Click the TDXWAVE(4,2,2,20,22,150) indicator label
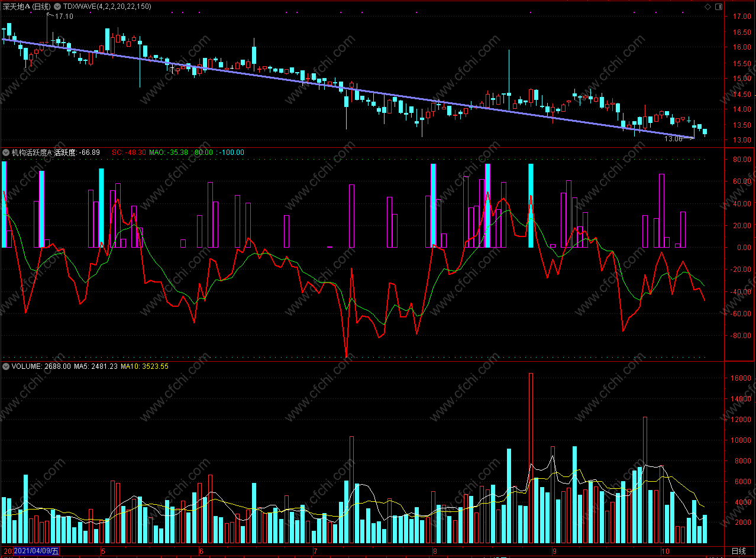Image resolution: width=756 pixels, height=558 pixels. (107, 6)
